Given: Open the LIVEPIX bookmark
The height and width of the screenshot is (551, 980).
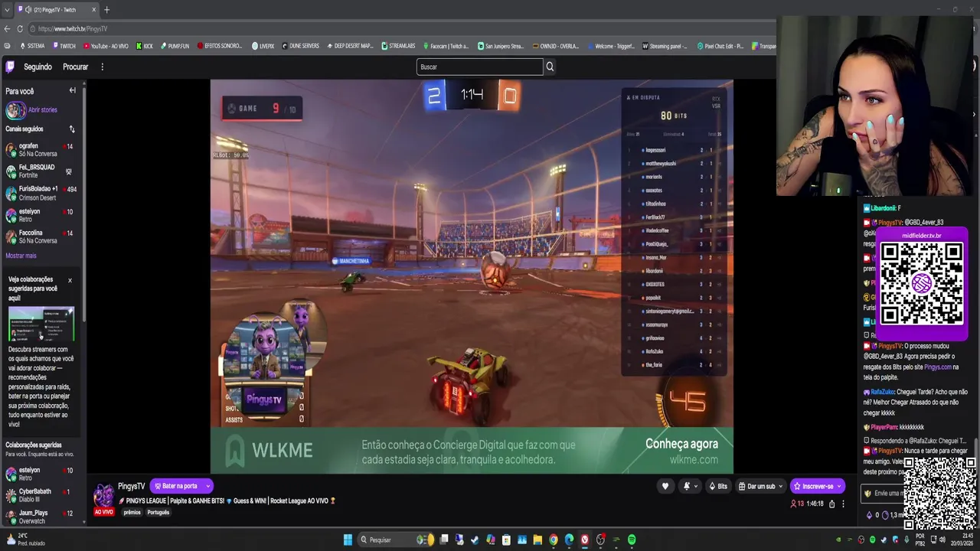Looking at the screenshot, I should (x=263, y=46).
